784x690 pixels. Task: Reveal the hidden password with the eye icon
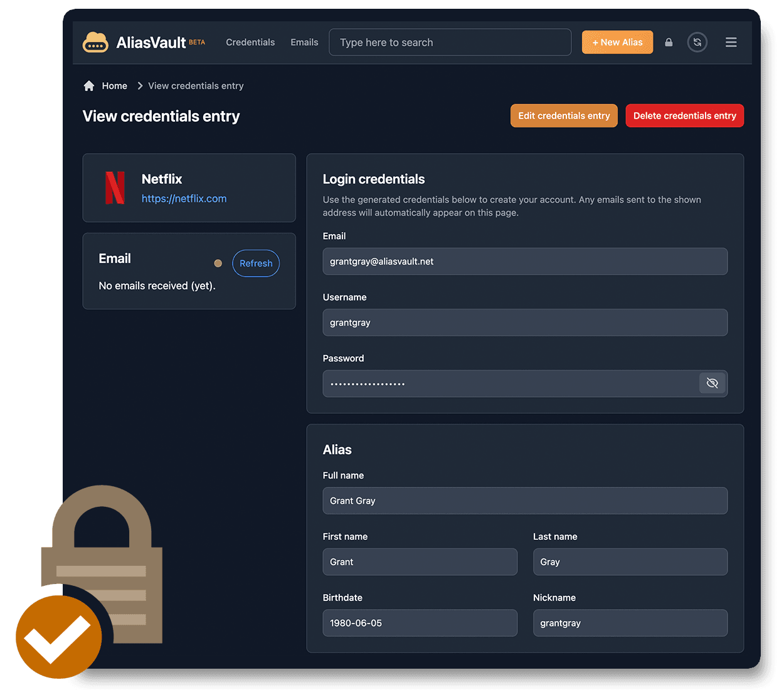click(x=712, y=383)
